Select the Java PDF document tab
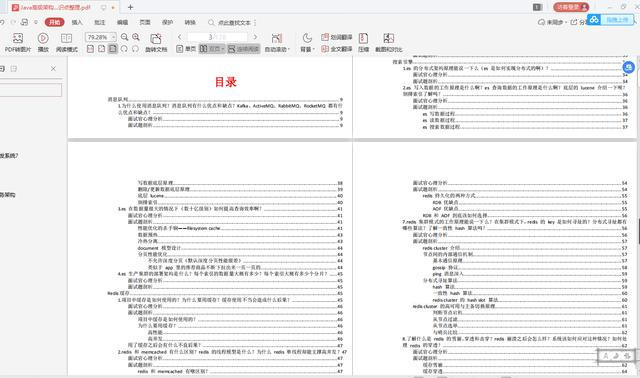This screenshot has height=378, width=640. pos(64,7)
